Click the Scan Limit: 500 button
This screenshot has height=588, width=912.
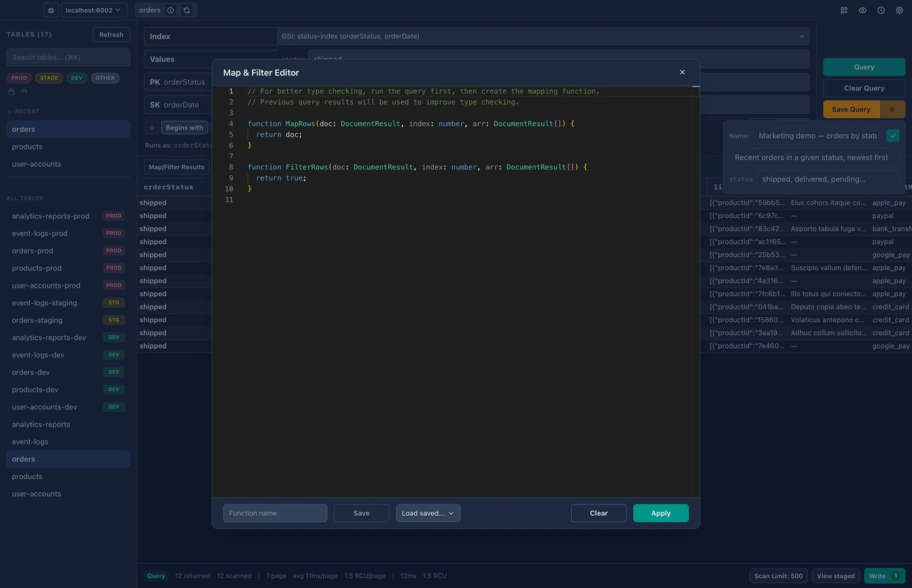(x=778, y=576)
